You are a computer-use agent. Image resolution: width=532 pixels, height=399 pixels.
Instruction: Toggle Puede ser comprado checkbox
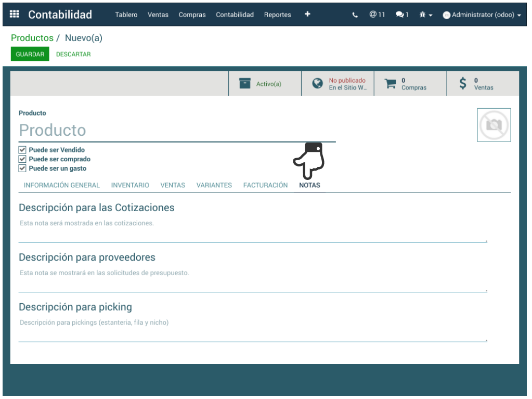coord(22,159)
